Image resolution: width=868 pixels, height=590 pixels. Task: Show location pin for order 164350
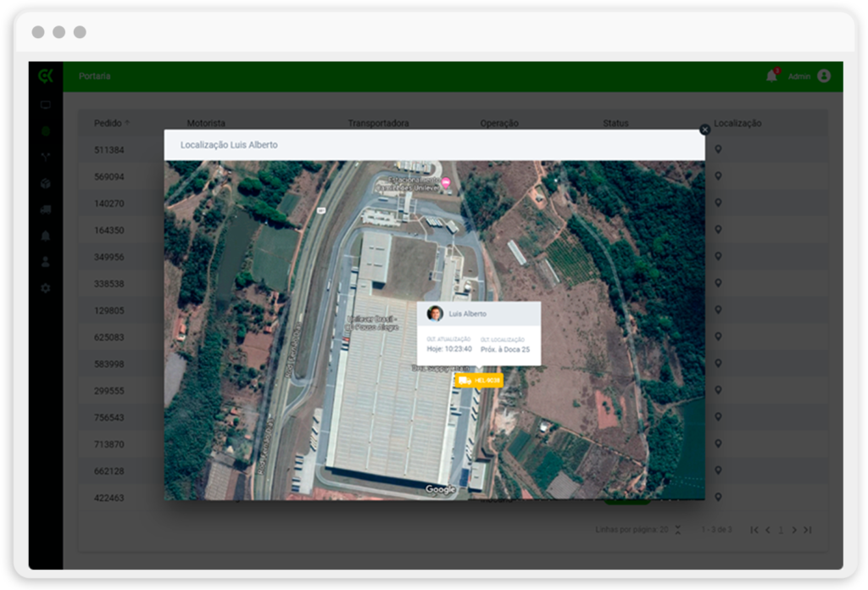(x=718, y=229)
